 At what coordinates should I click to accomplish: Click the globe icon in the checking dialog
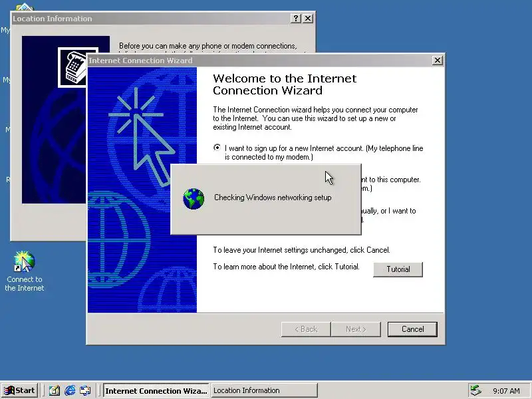coord(194,199)
